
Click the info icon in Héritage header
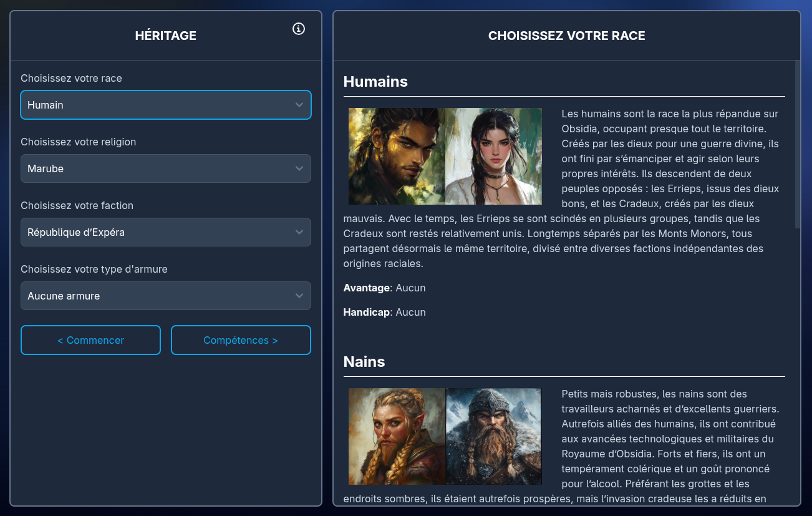(x=299, y=29)
